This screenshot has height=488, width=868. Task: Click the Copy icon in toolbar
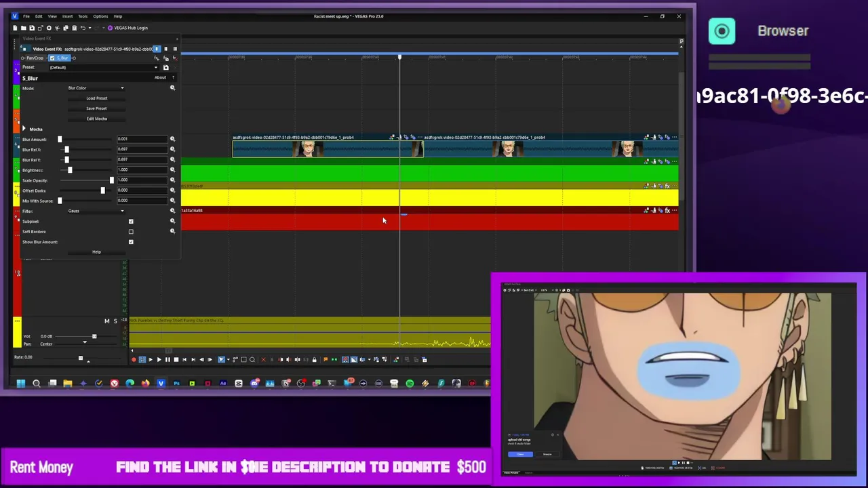(66, 28)
